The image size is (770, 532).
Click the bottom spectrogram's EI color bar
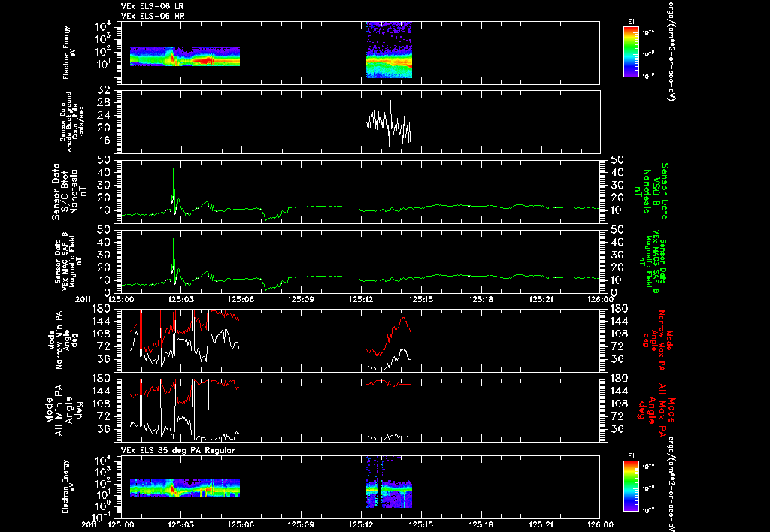point(631,486)
